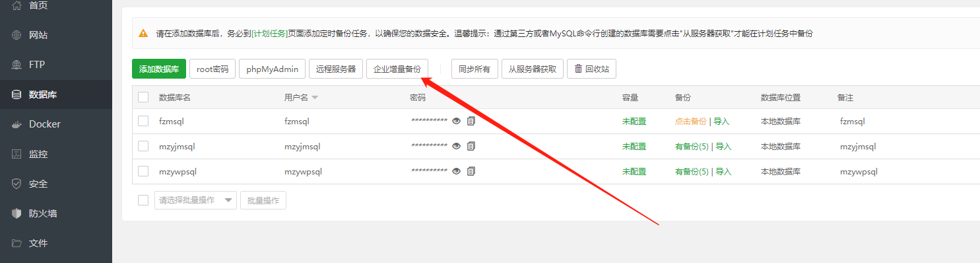Image resolution: width=980 pixels, height=263 pixels.
Task: Click the 同步所有 button
Action: 474,69
